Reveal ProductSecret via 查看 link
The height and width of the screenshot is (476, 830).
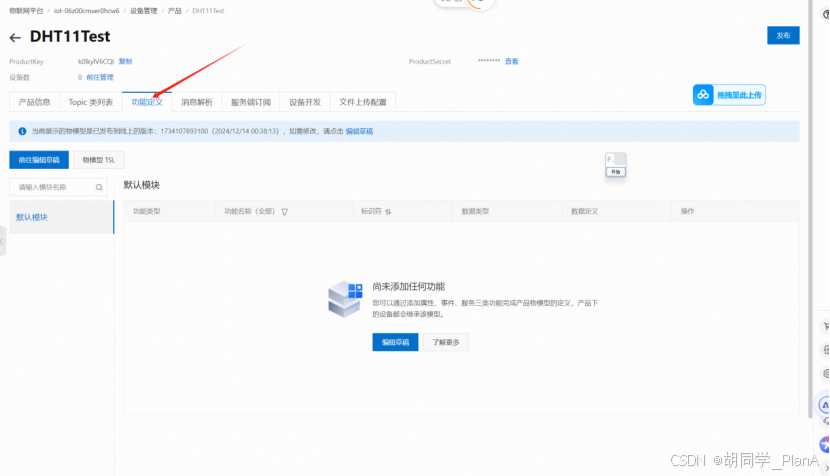pos(511,61)
